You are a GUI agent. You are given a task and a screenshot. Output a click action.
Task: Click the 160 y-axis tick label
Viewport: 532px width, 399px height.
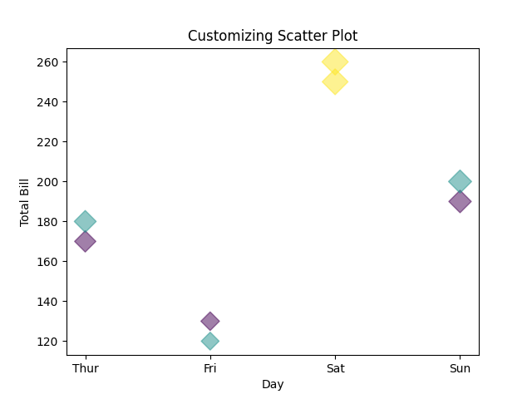[x=48, y=262]
